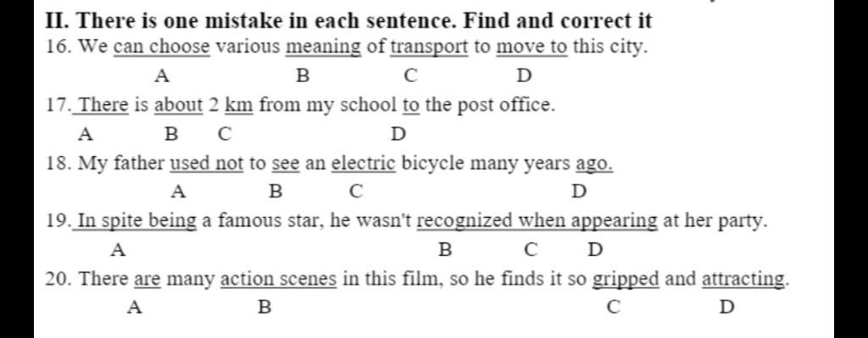Select underlined word 'see' in sentence 18

click(286, 163)
